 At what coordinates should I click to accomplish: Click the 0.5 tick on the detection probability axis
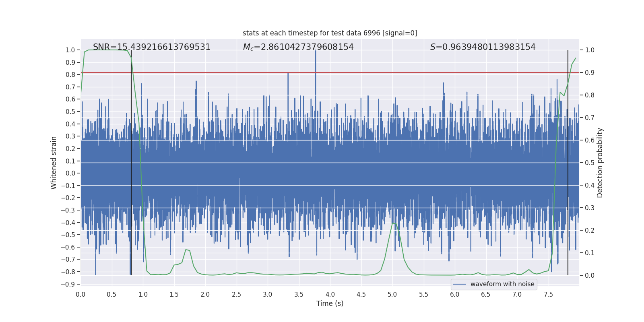click(589, 163)
